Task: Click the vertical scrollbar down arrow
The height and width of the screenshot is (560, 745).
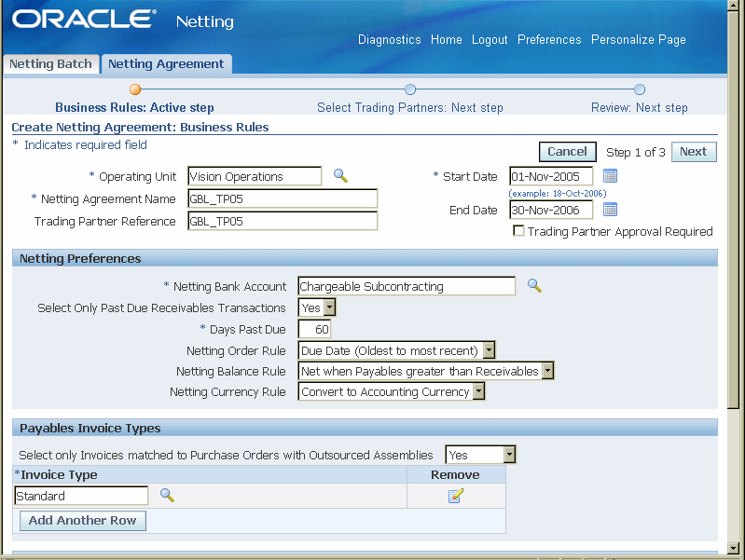Action: (x=733, y=547)
